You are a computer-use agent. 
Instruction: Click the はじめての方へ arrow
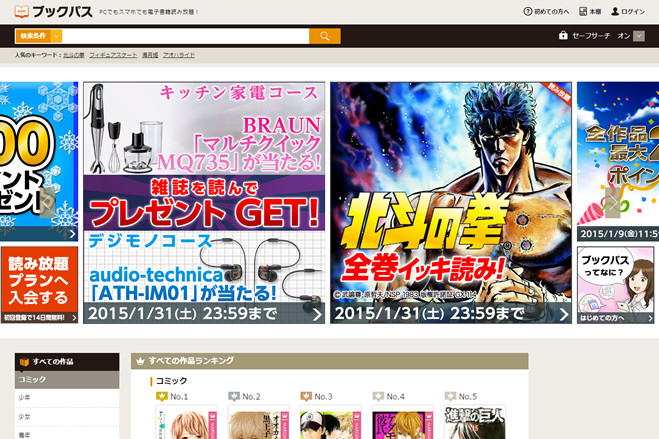[x=650, y=318]
